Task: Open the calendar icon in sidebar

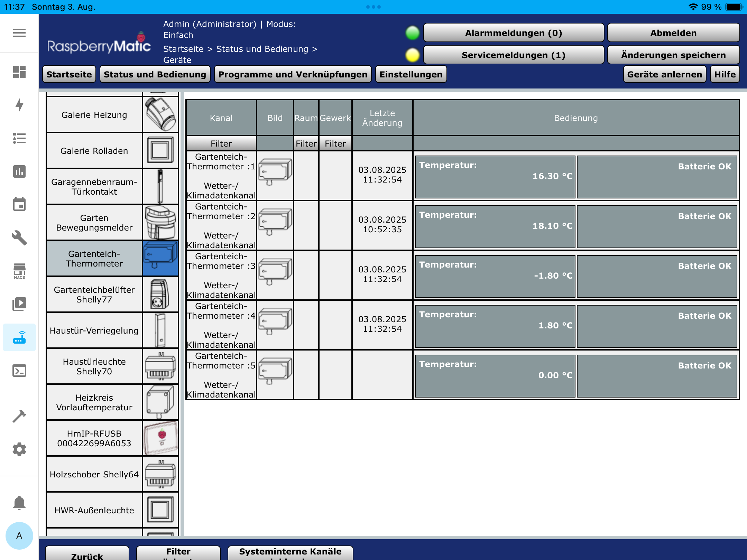Action: pyautogui.click(x=19, y=205)
